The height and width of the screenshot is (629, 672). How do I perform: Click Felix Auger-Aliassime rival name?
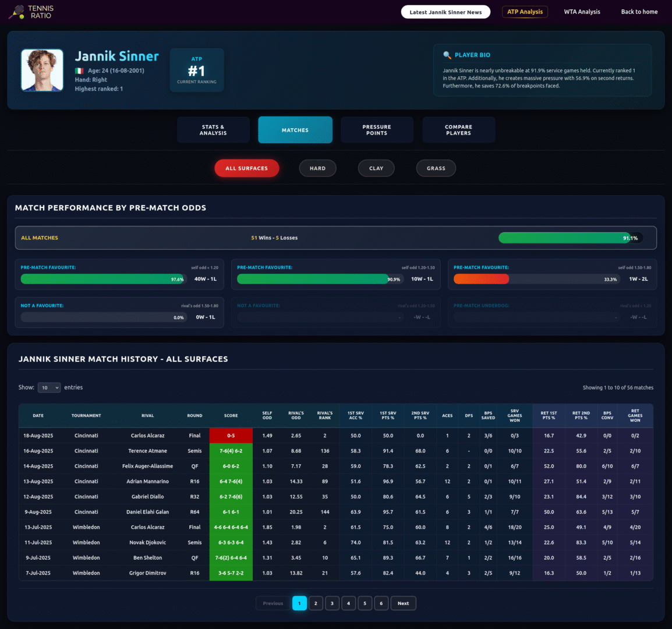click(x=147, y=466)
